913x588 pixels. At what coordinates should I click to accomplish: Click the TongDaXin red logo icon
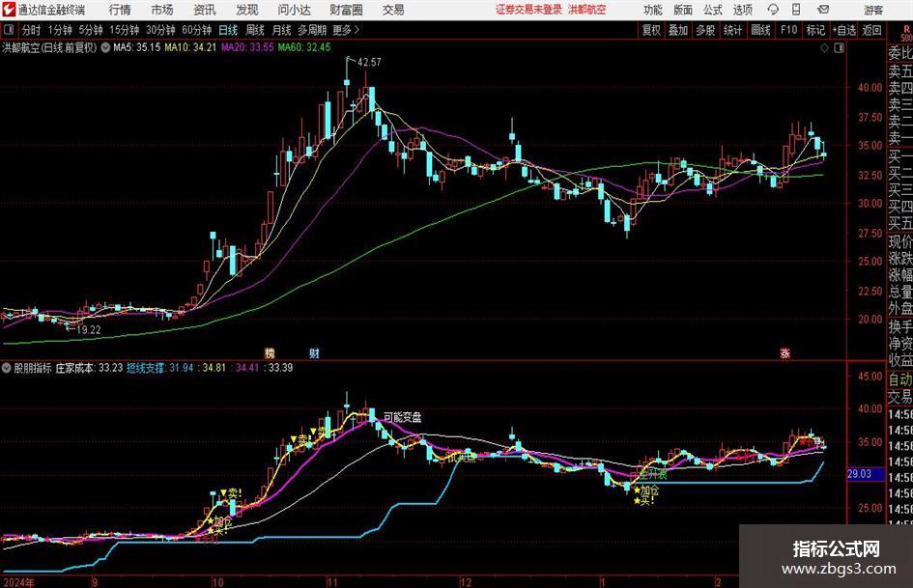pyautogui.click(x=9, y=10)
